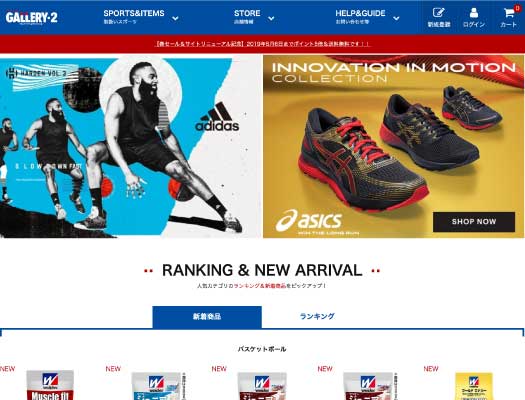
Task: Click the login person icon
Action: pyautogui.click(x=473, y=13)
